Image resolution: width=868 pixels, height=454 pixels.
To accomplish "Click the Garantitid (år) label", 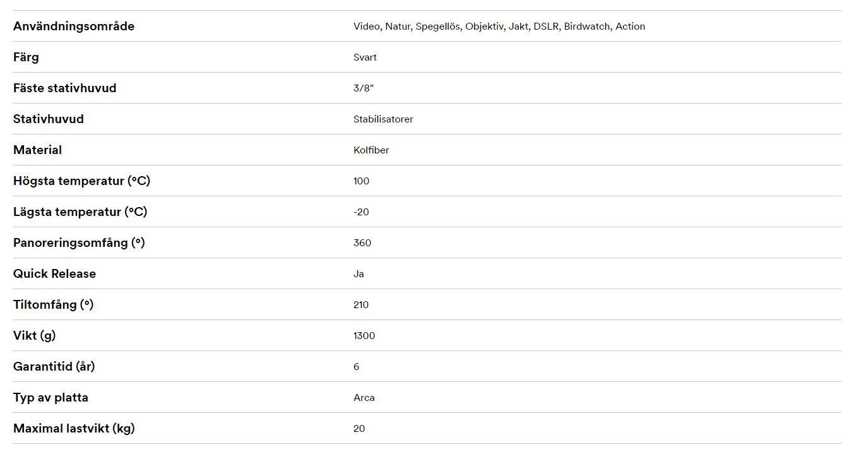I will 54,367.
